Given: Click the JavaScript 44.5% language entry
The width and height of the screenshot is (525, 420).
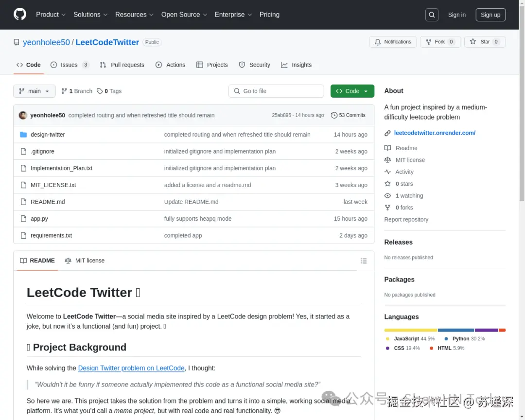Looking at the screenshot, I should click(410, 339).
